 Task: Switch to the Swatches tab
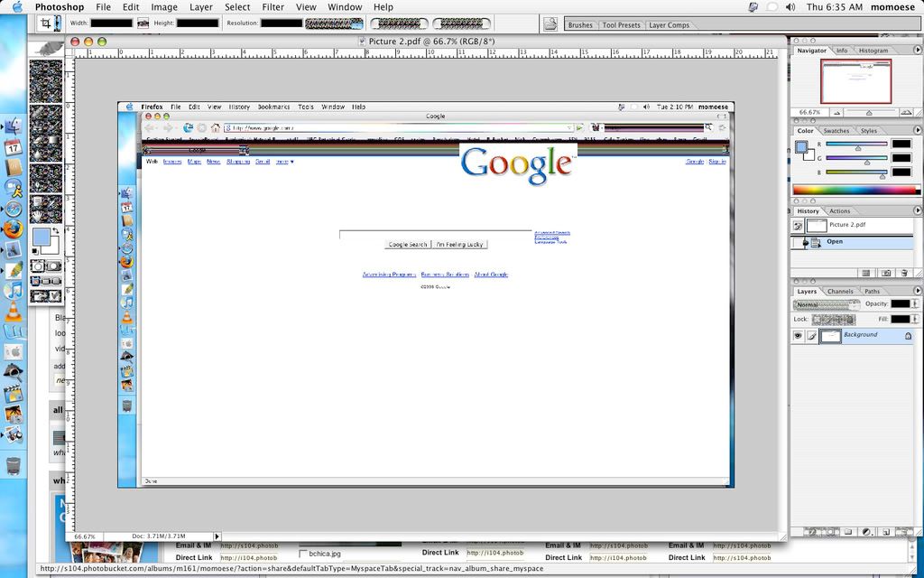point(836,131)
